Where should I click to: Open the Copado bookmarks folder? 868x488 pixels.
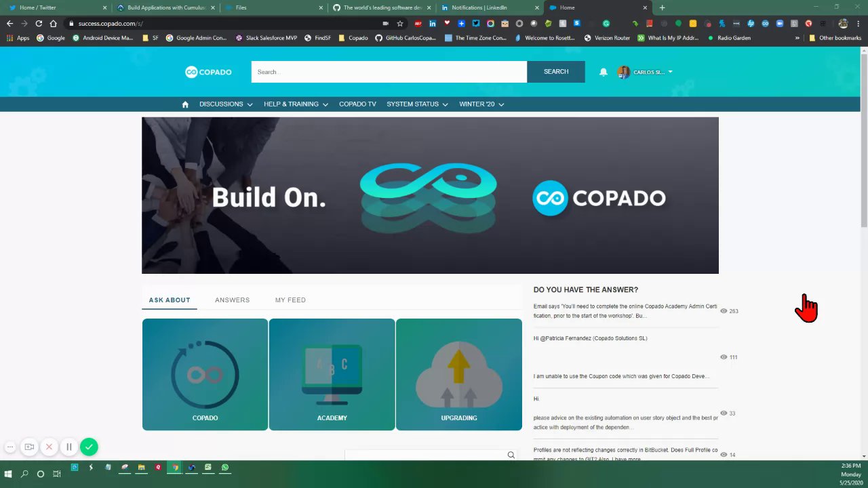click(x=353, y=38)
